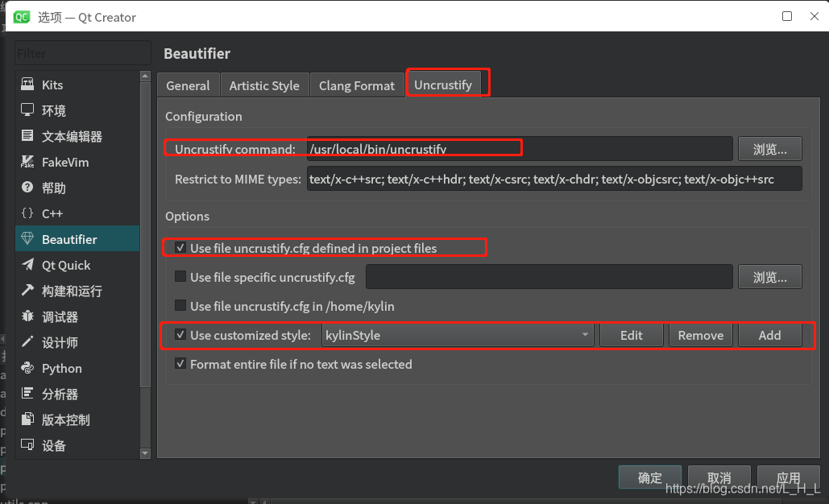This screenshot has width=829, height=504.
Task: Click the category list scroll down arrow
Action: (x=145, y=453)
